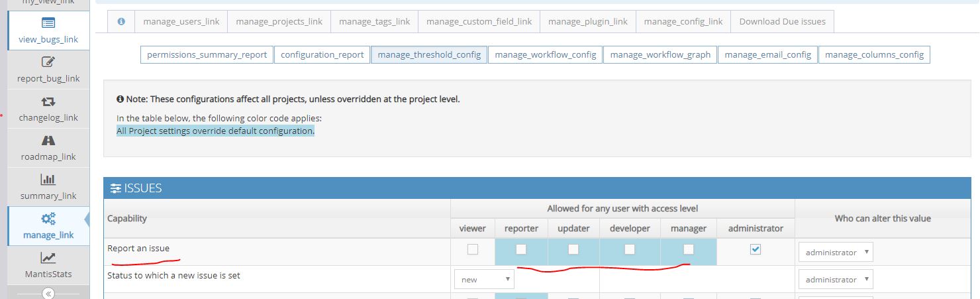Click manage_workflow_config button
This screenshot has width=980, height=299.
click(545, 54)
